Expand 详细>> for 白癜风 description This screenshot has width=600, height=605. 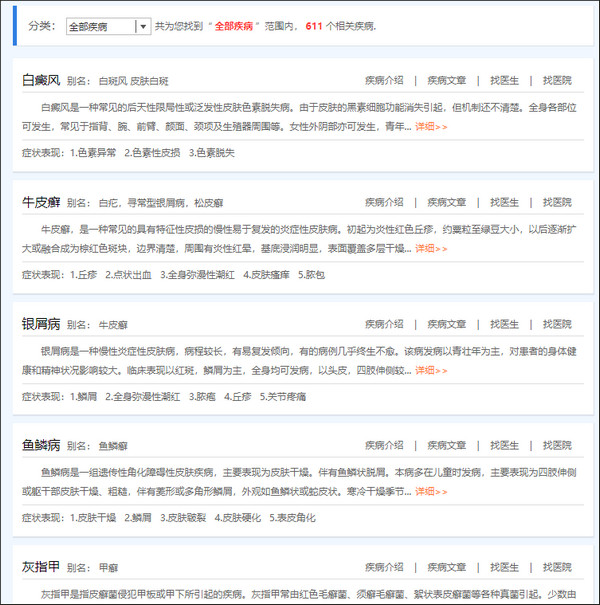[431, 127]
